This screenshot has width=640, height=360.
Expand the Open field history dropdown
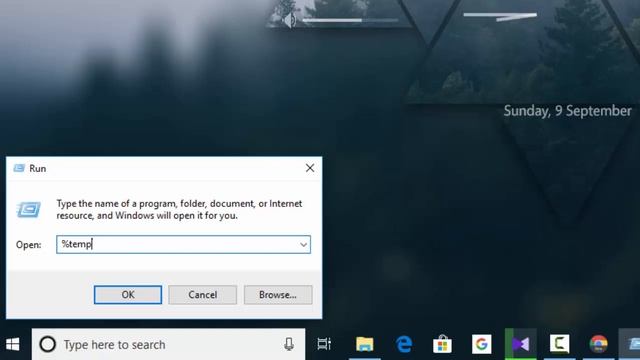click(303, 244)
